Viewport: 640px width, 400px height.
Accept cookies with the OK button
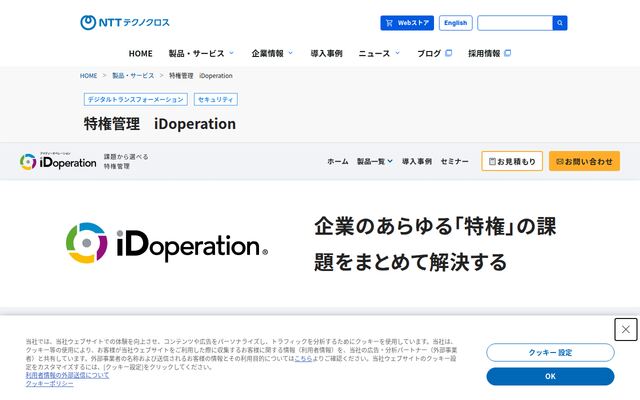point(550,376)
